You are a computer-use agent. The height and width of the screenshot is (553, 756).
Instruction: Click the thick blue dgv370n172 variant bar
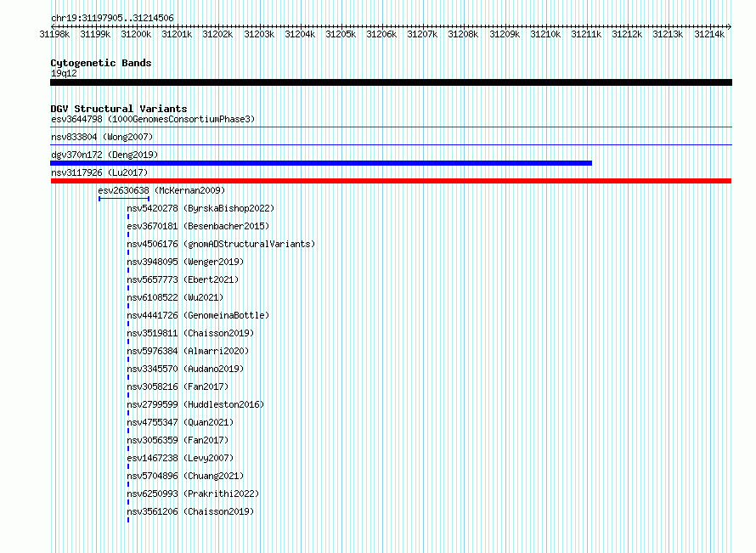pos(321,163)
